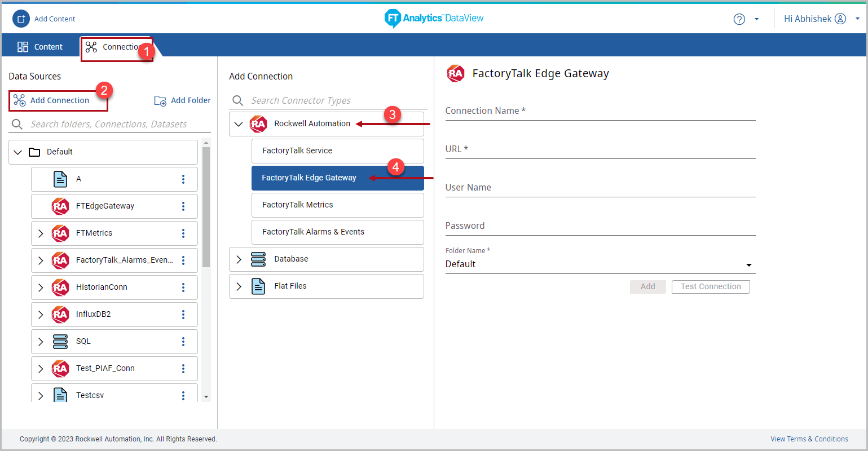Image resolution: width=868 pixels, height=451 pixels.
Task: Expand the FTMetrics connection
Action: click(x=41, y=233)
